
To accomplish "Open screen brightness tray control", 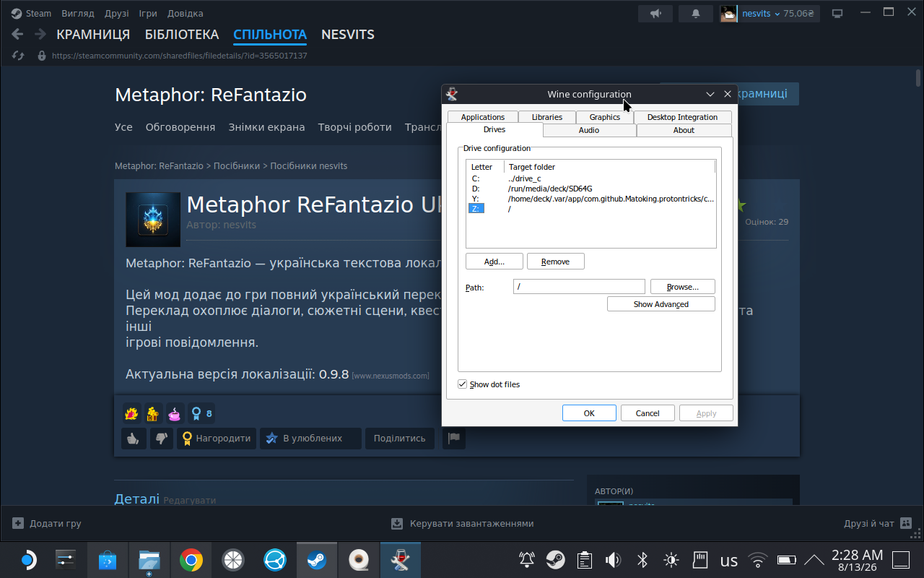I will (x=671, y=560).
